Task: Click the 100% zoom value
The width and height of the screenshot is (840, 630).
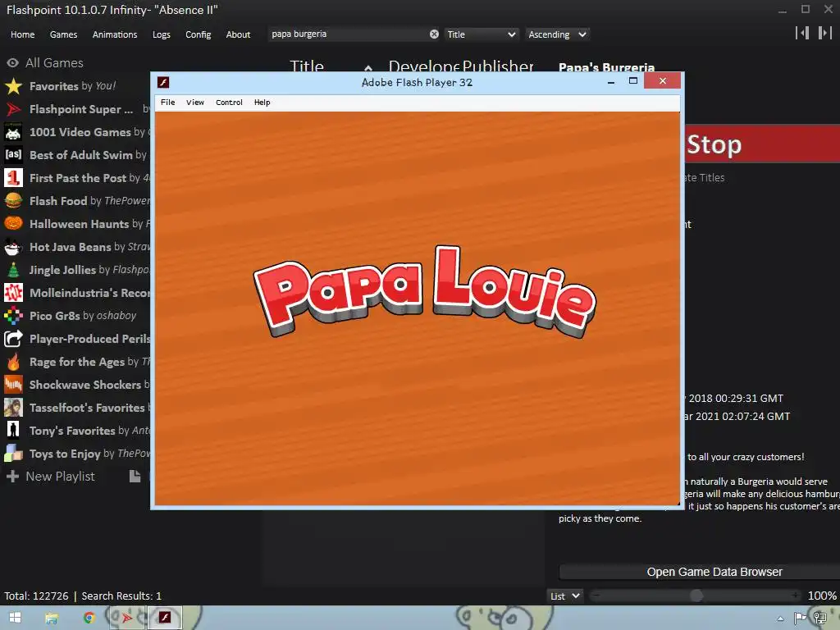Action: (822, 596)
